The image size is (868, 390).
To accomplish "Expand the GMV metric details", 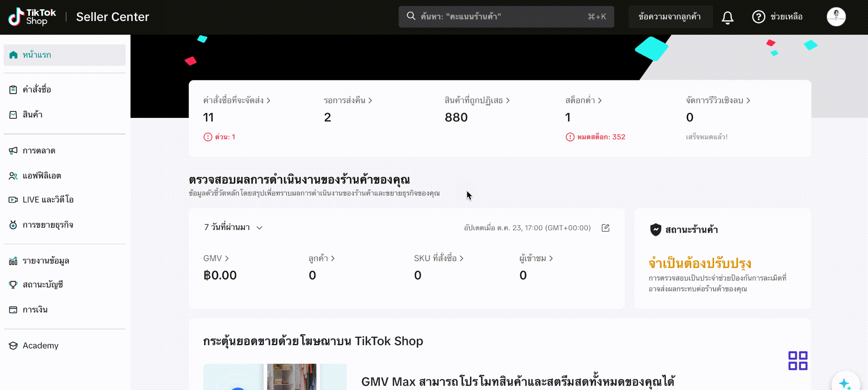I will tap(215, 258).
